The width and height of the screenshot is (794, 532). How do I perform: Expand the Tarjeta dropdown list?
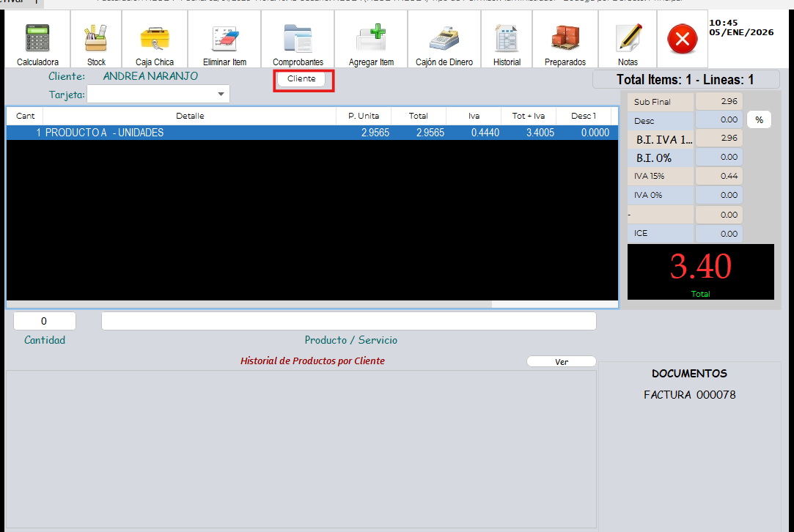221,95
